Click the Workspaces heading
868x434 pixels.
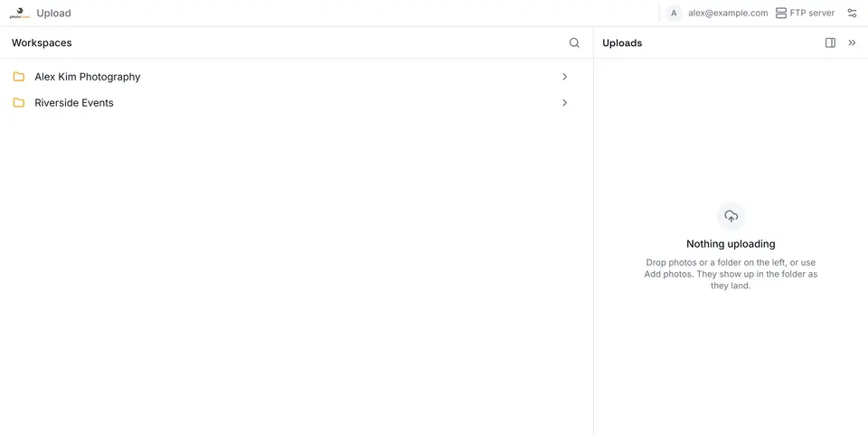coord(42,42)
